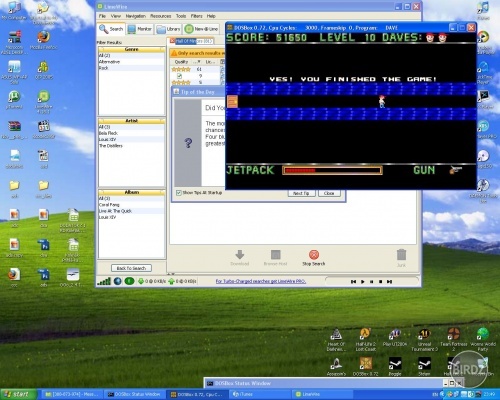
Task: Select The Distillers in the Artist filter
Action: click(131, 146)
